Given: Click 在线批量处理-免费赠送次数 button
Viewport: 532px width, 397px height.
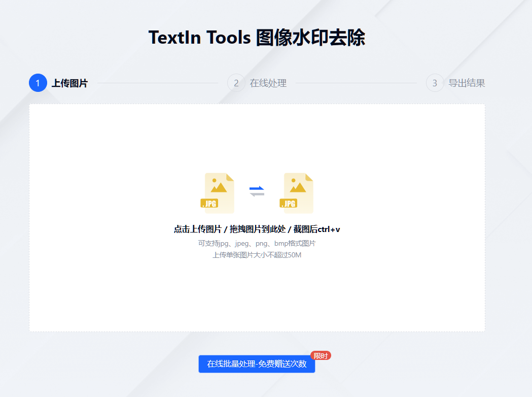Looking at the screenshot, I should click(257, 364).
